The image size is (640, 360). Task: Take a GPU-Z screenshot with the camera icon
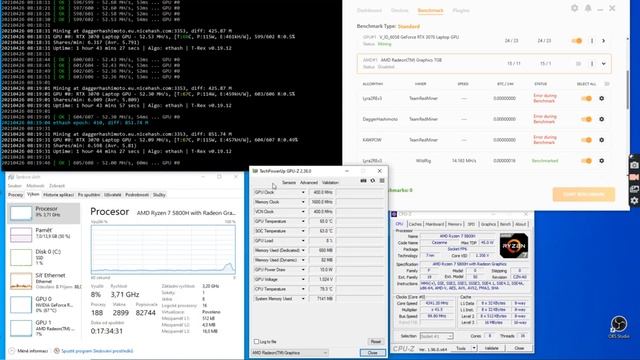click(x=363, y=180)
